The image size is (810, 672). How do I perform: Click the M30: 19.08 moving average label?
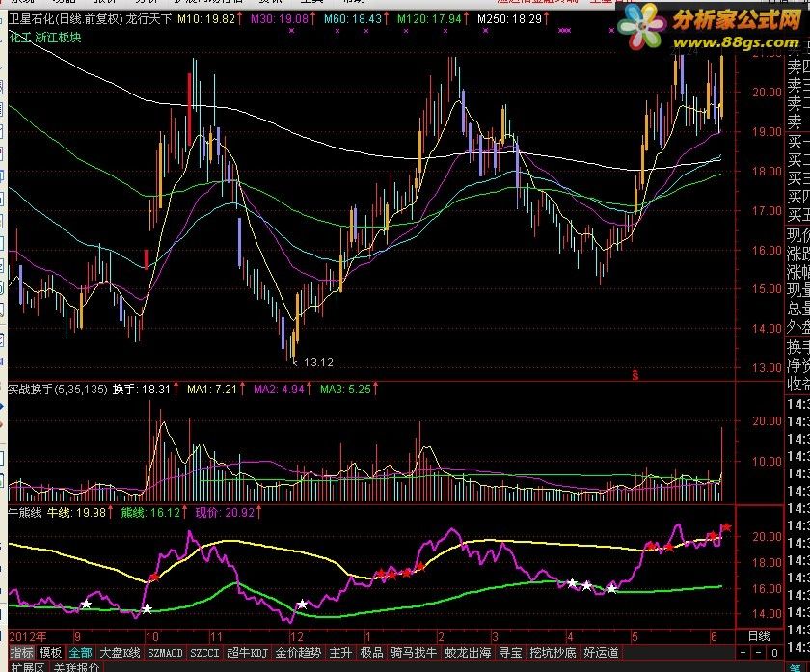click(280, 19)
